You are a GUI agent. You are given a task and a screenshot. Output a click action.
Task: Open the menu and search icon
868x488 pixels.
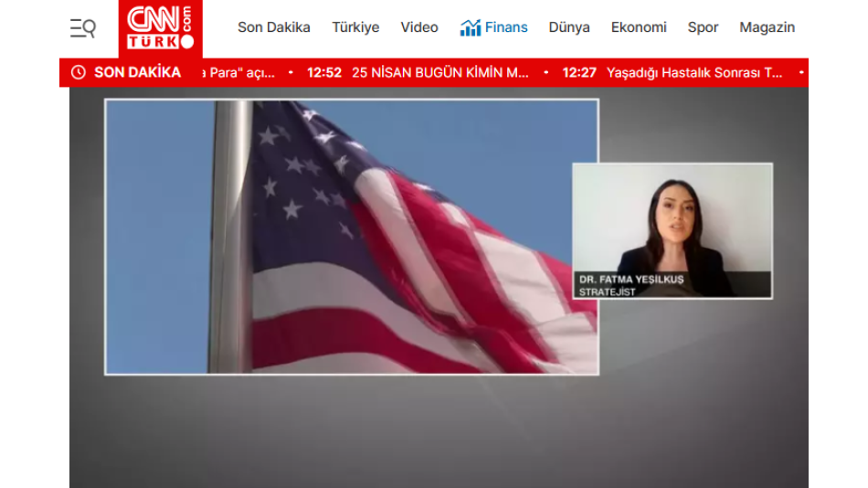(x=83, y=27)
